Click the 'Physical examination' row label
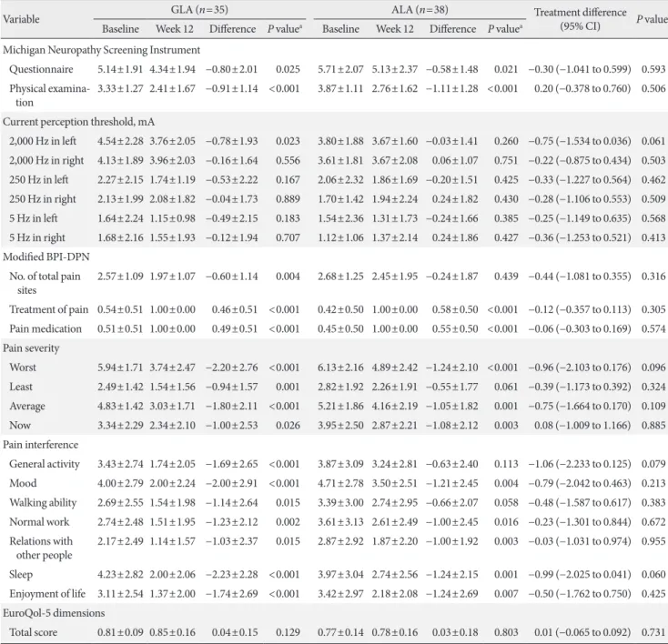668x644 pixels. (49, 96)
